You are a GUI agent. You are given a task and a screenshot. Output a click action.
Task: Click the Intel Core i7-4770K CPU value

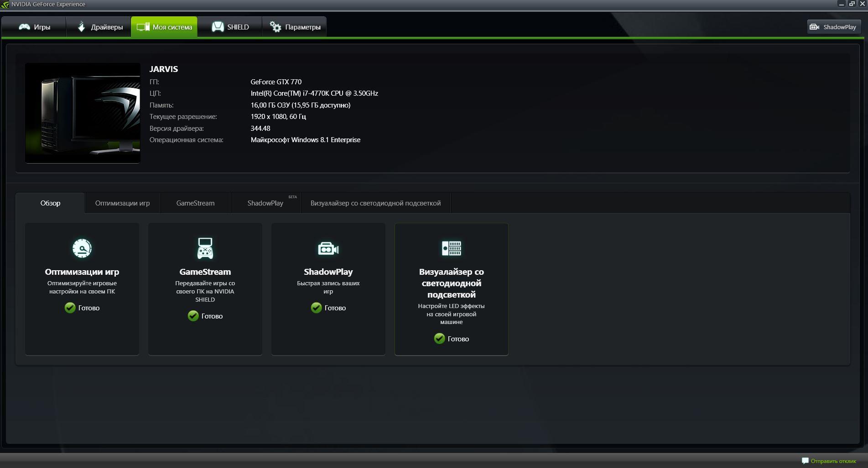tap(314, 93)
